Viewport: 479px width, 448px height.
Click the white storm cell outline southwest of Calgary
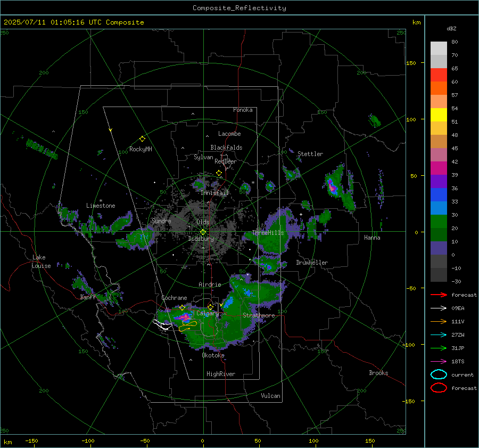(162, 324)
